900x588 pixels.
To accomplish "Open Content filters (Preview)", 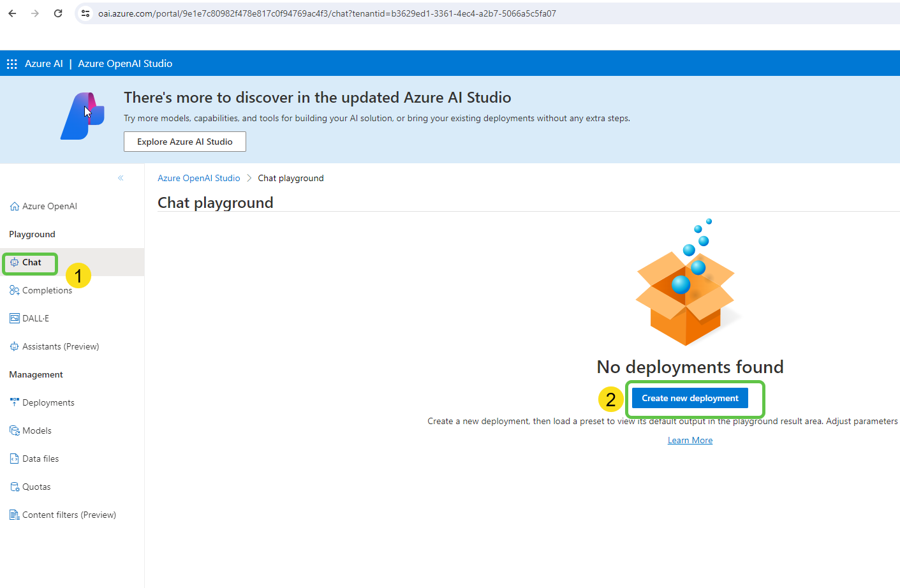I will [69, 515].
